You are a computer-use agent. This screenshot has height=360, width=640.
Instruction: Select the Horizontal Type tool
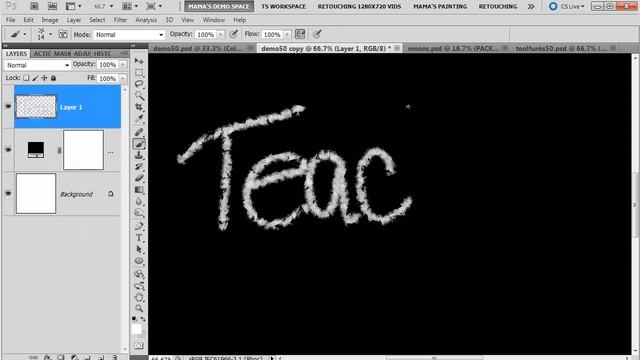tap(139, 238)
